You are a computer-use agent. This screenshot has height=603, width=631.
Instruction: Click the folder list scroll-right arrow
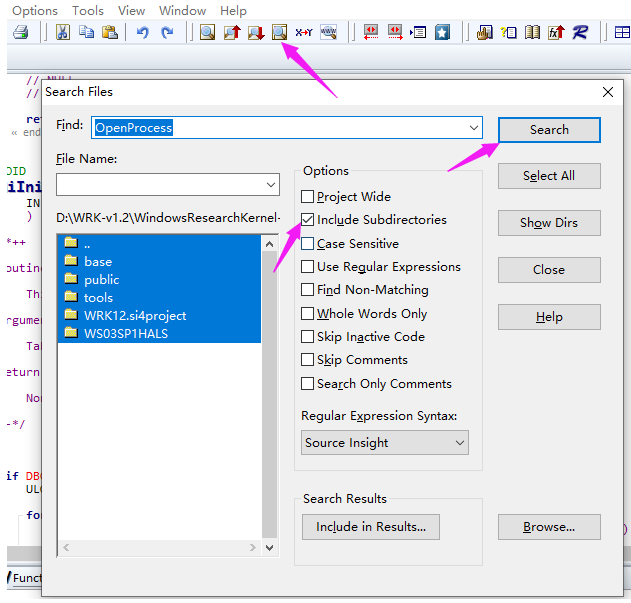click(x=253, y=547)
